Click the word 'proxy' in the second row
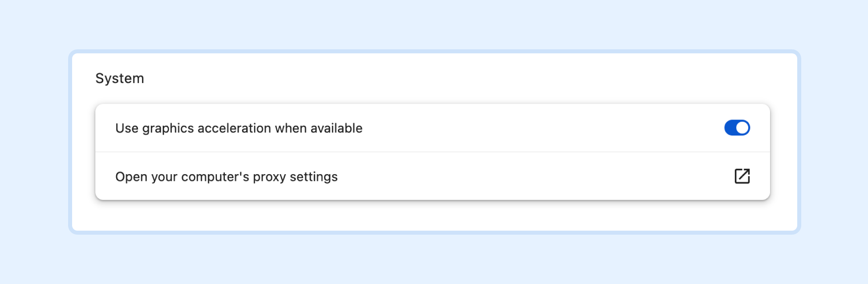Image resolution: width=868 pixels, height=284 pixels. click(269, 177)
